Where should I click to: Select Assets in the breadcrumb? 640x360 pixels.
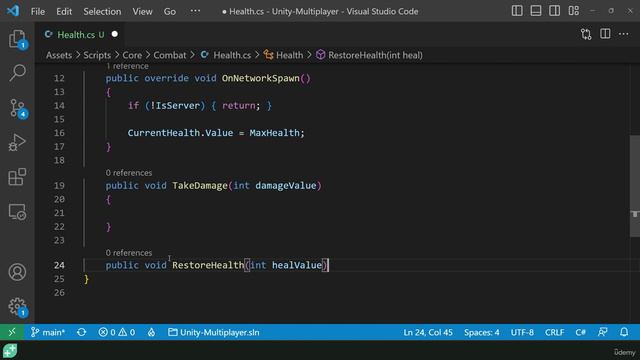point(59,55)
